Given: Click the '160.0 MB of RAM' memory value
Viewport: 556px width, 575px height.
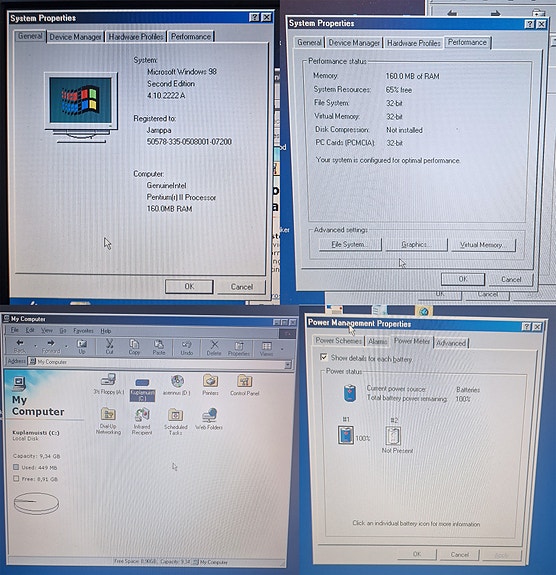Looking at the screenshot, I should coord(412,76).
